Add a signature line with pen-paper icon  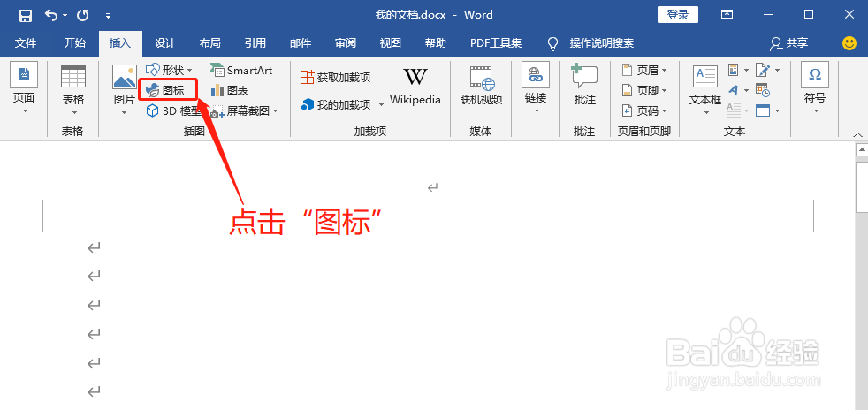coord(763,71)
